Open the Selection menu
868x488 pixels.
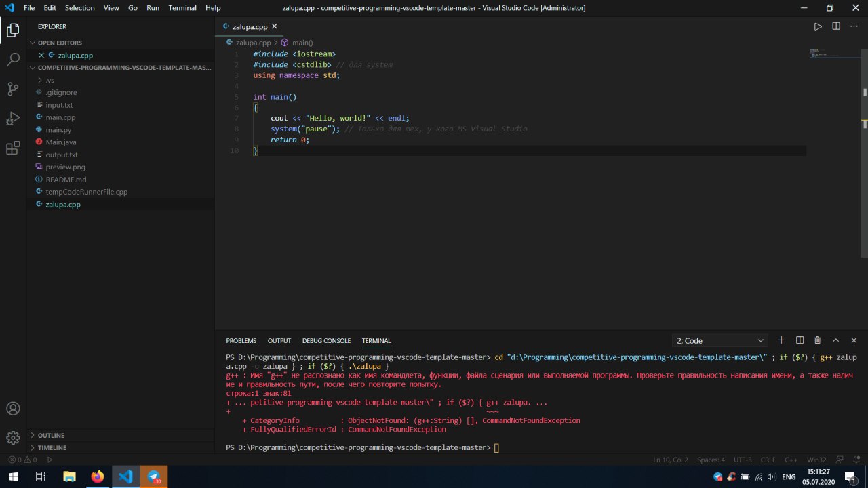[80, 8]
